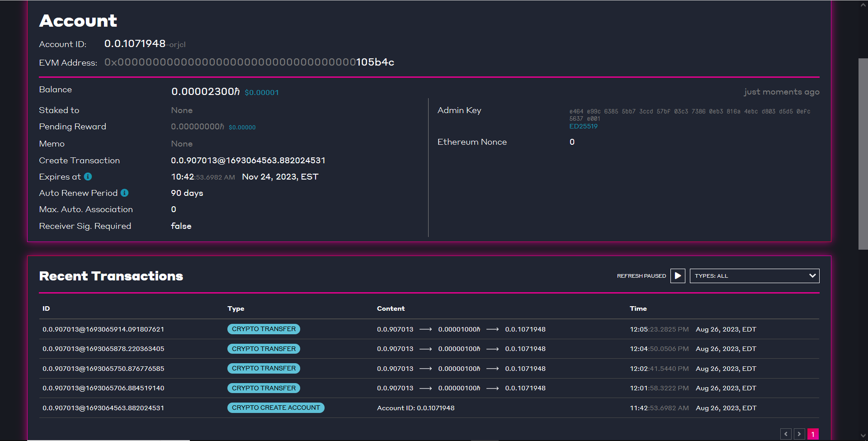Click the 90 days auto renew value

[x=187, y=193]
